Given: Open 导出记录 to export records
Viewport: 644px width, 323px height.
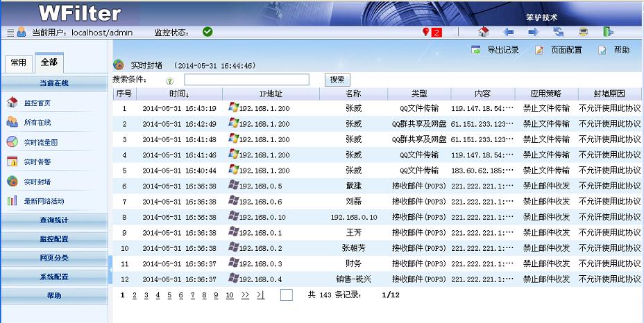Looking at the screenshot, I should pyautogui.click(x=495, y=50).
